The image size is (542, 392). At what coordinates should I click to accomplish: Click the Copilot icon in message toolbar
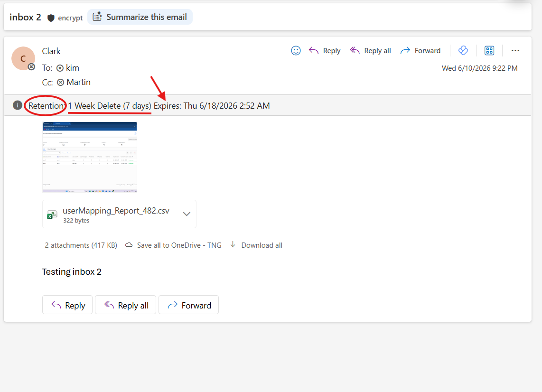pyautogui.click(x=463, y=50)
